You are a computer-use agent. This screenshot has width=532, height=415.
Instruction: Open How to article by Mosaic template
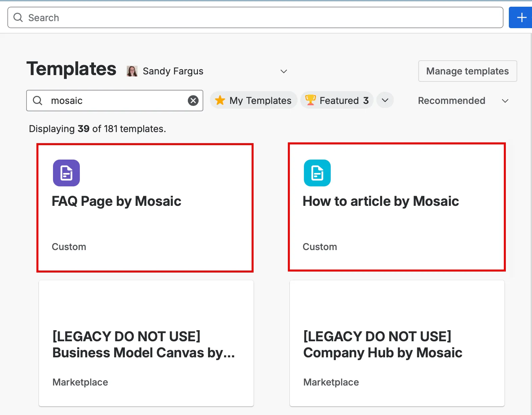pyautogui.click(x=397, y=207)
